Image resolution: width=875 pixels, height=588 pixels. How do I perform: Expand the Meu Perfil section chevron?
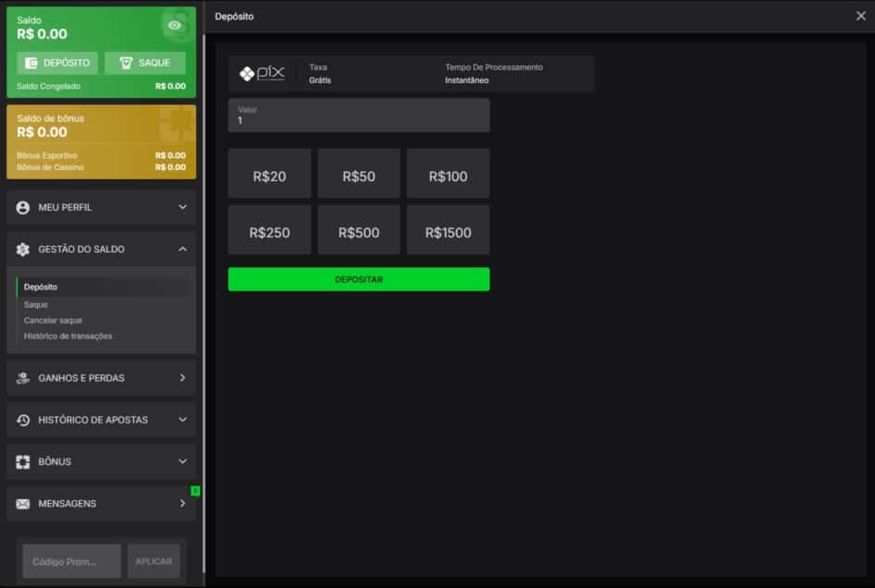point(182,207)
